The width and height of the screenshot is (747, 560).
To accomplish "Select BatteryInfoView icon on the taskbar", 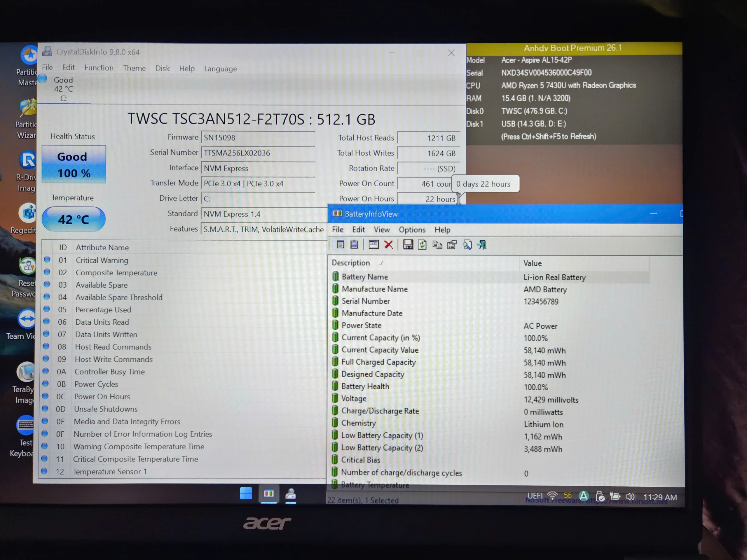I will (x=269, y=494).
